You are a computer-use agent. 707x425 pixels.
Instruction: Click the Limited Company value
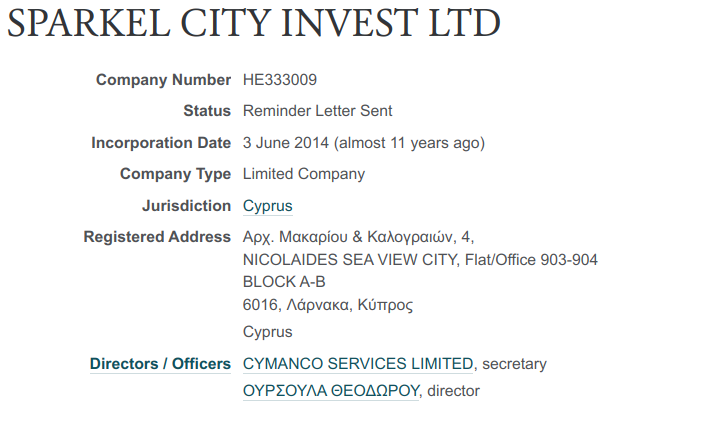point(304,174)
